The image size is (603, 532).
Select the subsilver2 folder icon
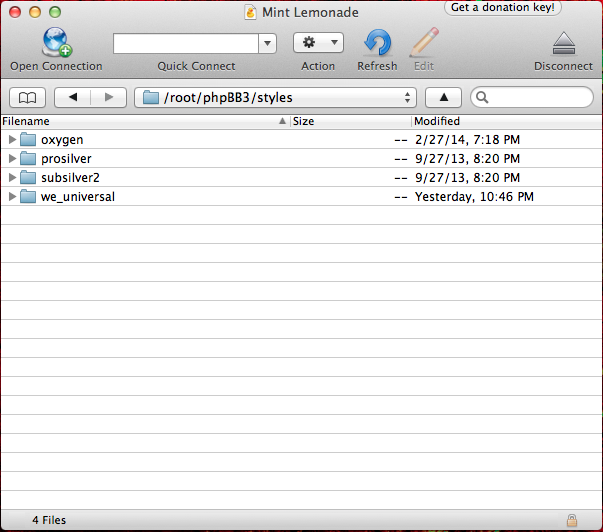28,177
